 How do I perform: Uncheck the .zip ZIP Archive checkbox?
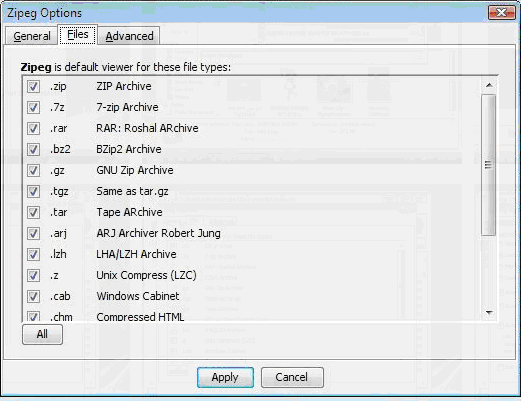point(33,87)
